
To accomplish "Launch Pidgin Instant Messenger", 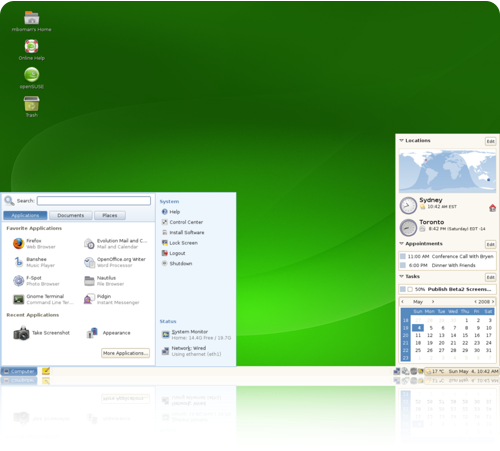I will pyautogui.click(x=111, y=299).
